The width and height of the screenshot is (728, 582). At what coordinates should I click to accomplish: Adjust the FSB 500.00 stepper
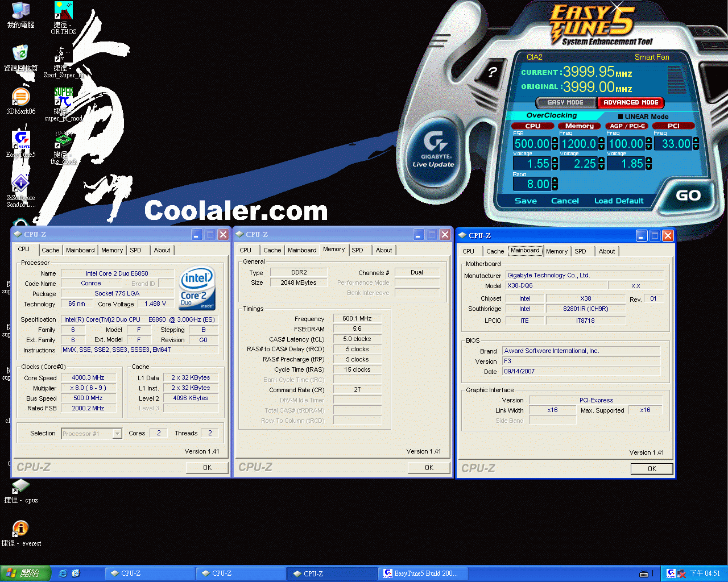coord(555,144)
